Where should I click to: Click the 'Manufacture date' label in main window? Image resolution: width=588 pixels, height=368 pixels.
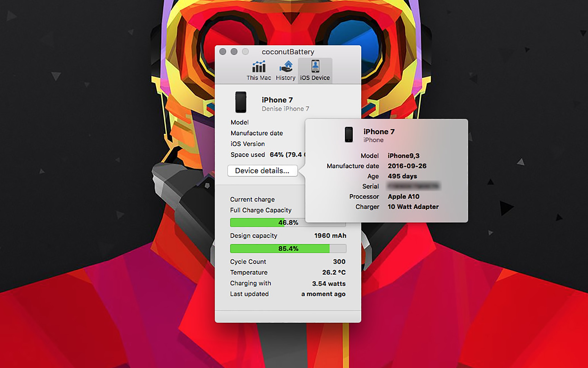coord(257,133)
